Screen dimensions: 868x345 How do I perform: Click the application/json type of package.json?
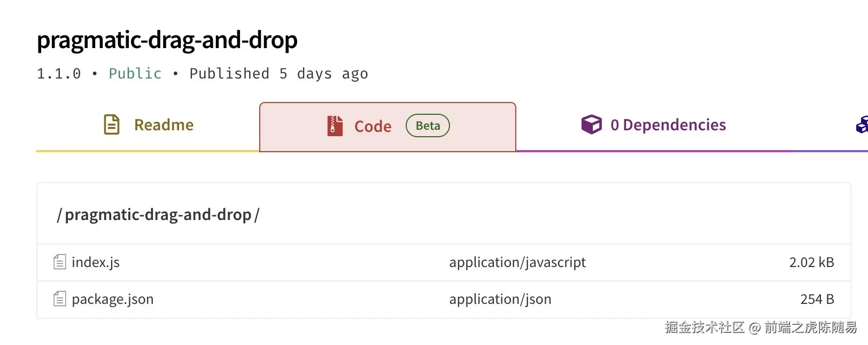500,299
